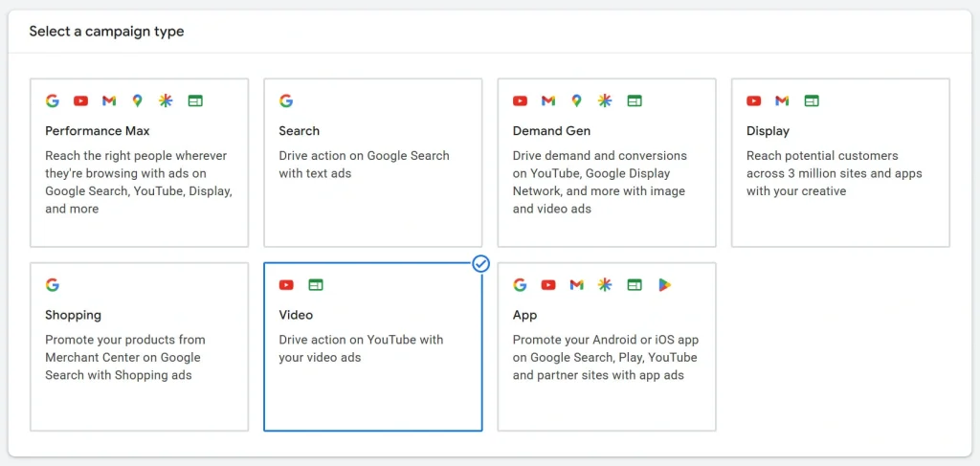Click the blue checkmark on Video card
This screenshot has height=466, width=980.
pos(480,263)
